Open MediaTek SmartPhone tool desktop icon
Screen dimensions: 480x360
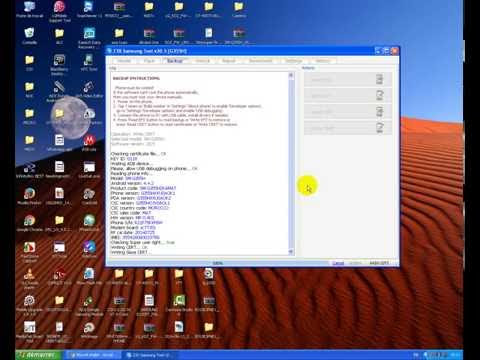click(x=29, y=332)
